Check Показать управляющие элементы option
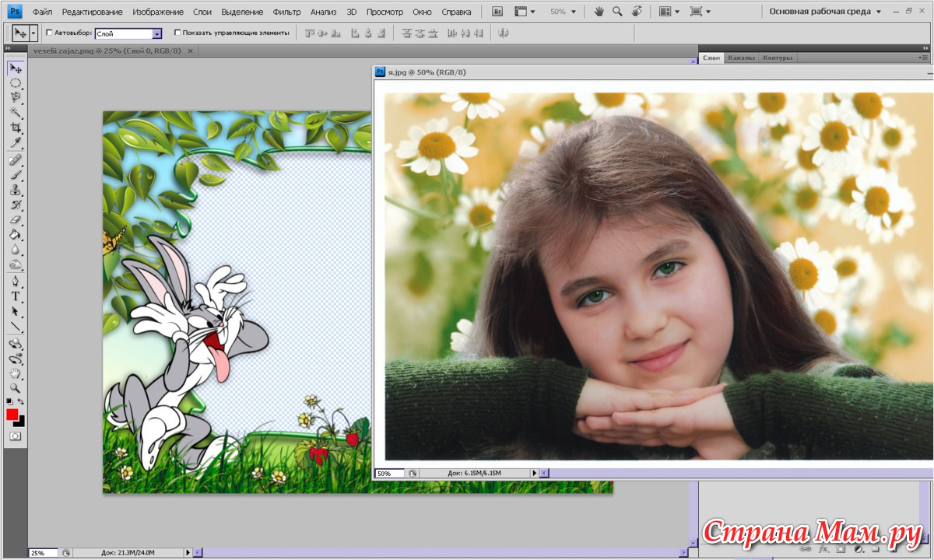 [x=177, y=33]
